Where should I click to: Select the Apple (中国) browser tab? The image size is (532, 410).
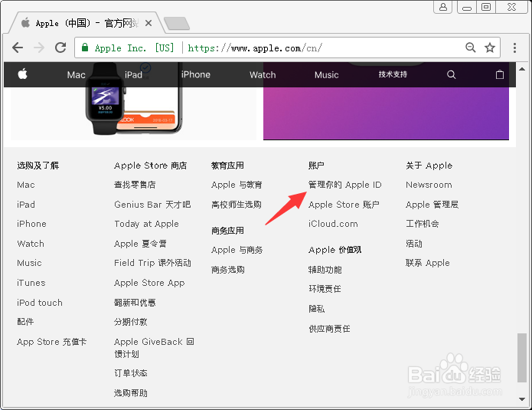(86, 23)
